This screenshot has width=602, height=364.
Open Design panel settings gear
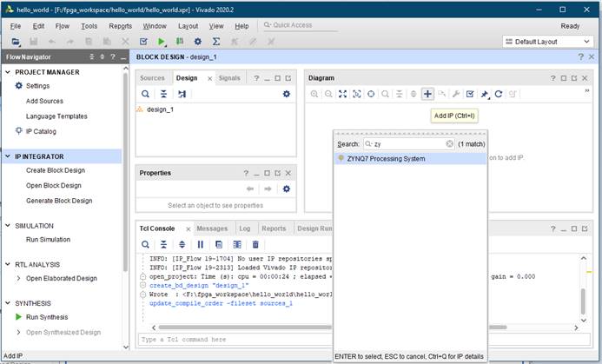tap(286, 94)
